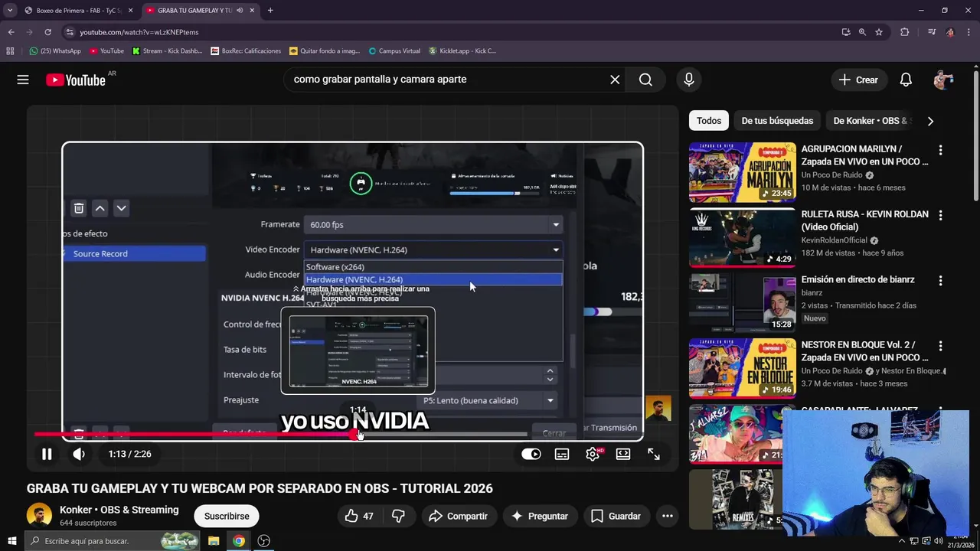Go back in browser history

[11, 32]
